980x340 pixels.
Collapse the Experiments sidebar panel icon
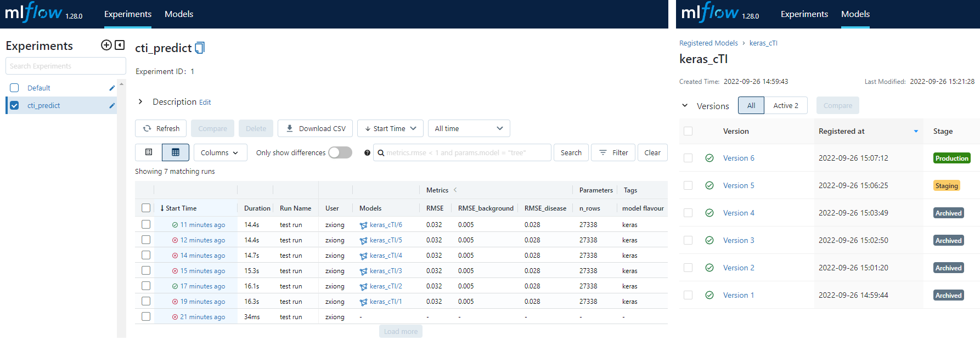(x=120, y=45)
